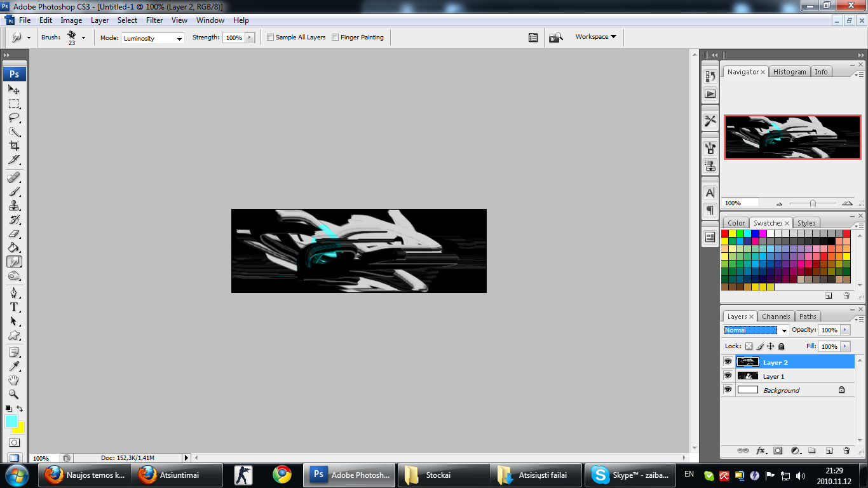Select the Hand tool

click(x=14, y=380)
